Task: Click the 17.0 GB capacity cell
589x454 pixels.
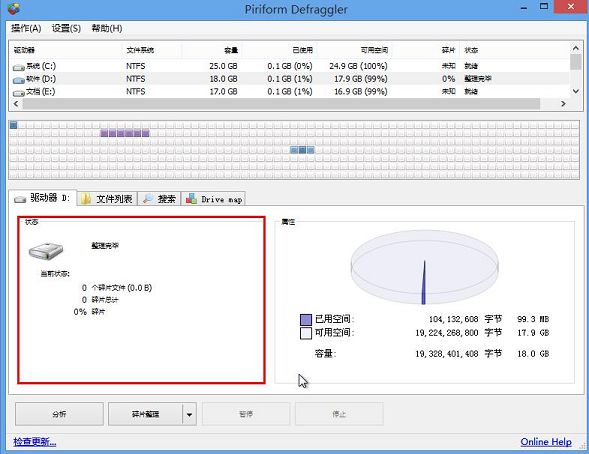Action: (x=223, y=92)
